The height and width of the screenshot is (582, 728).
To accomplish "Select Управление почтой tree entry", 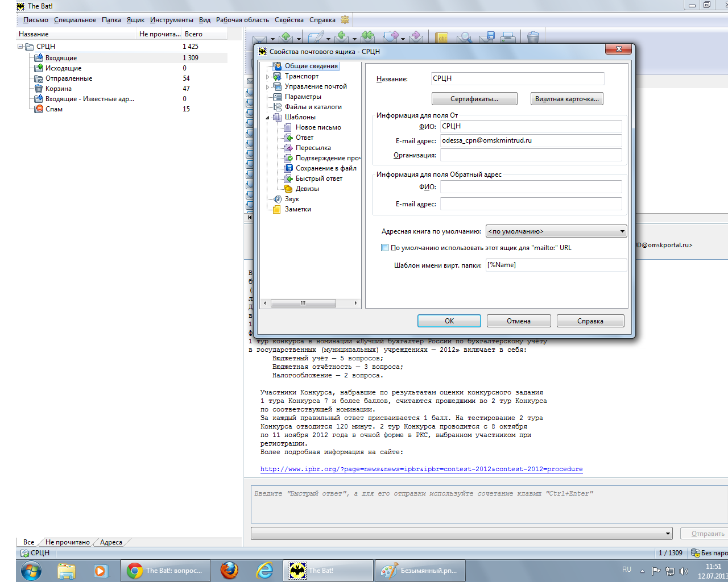I will (316, 86).
